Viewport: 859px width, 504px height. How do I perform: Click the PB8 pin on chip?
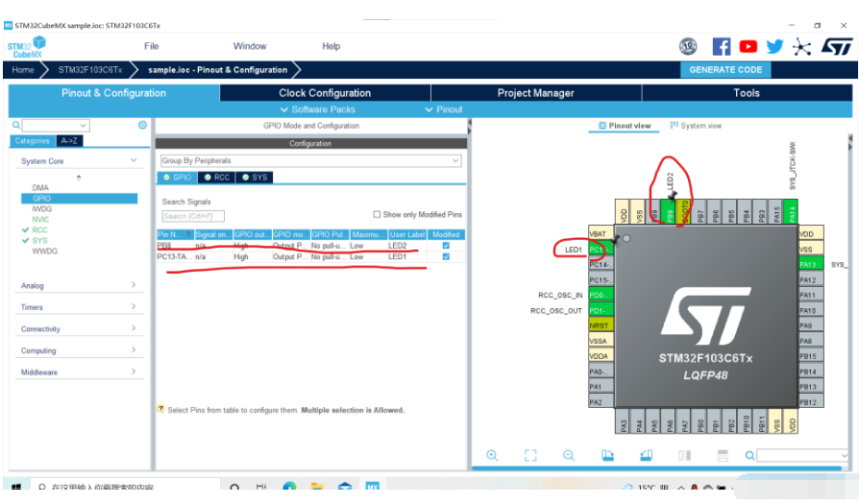click(670, 212)
